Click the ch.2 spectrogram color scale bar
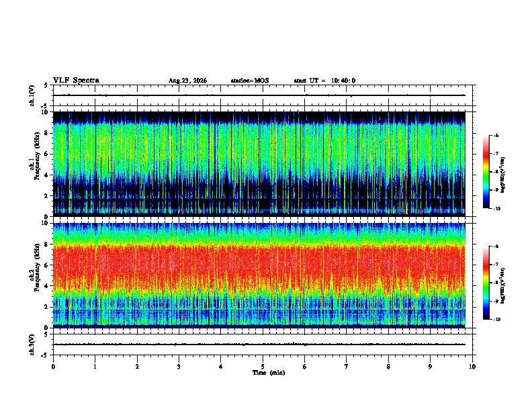The width and height of the screenshot is (532, 411). coord(486,283)
